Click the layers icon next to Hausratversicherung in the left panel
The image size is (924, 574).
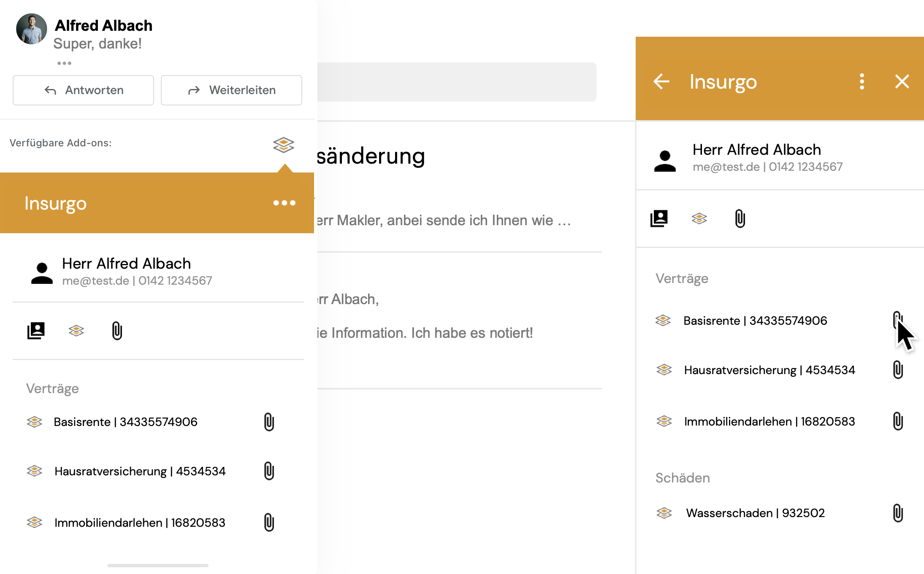tap(35, 471)
